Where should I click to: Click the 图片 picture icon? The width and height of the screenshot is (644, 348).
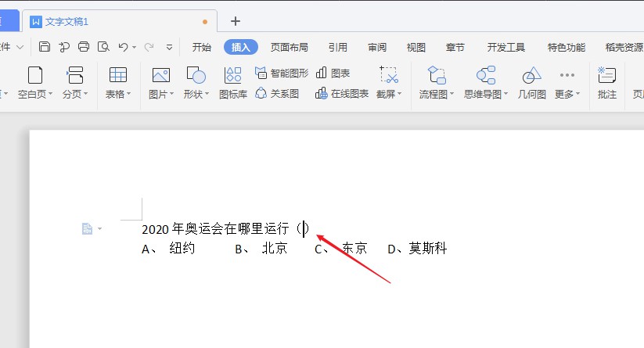pos(161,75)
